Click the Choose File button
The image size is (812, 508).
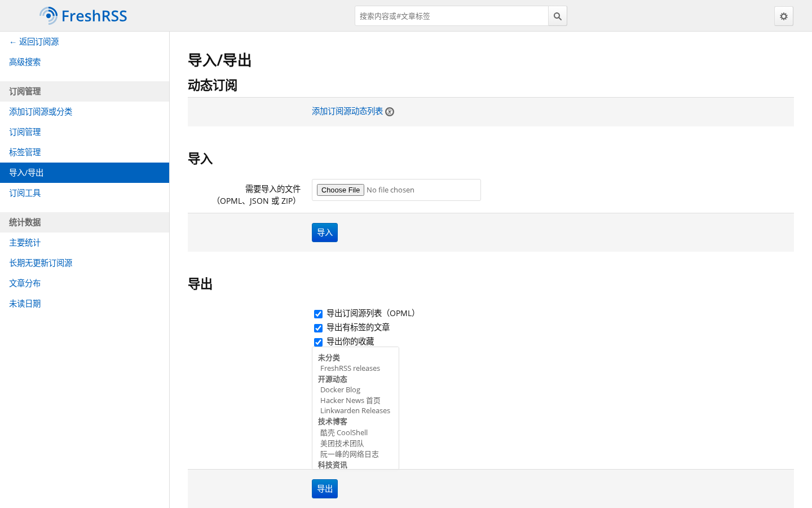(341, 190)
